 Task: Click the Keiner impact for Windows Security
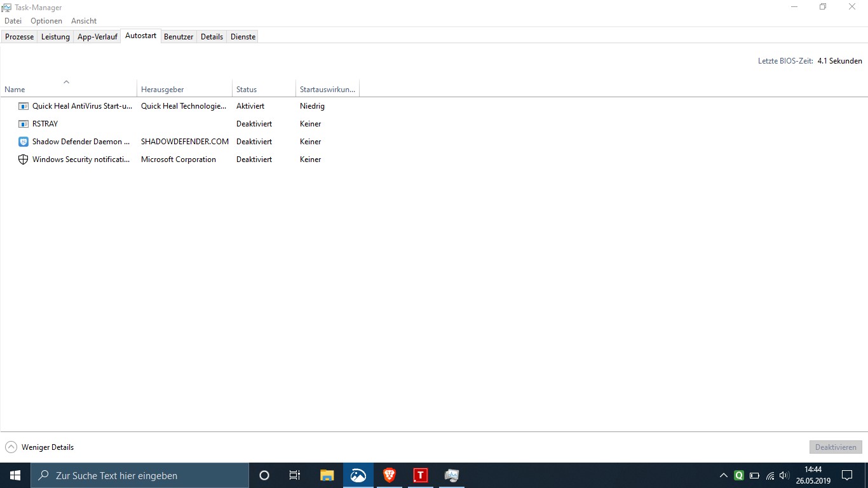tap(311, 159)
